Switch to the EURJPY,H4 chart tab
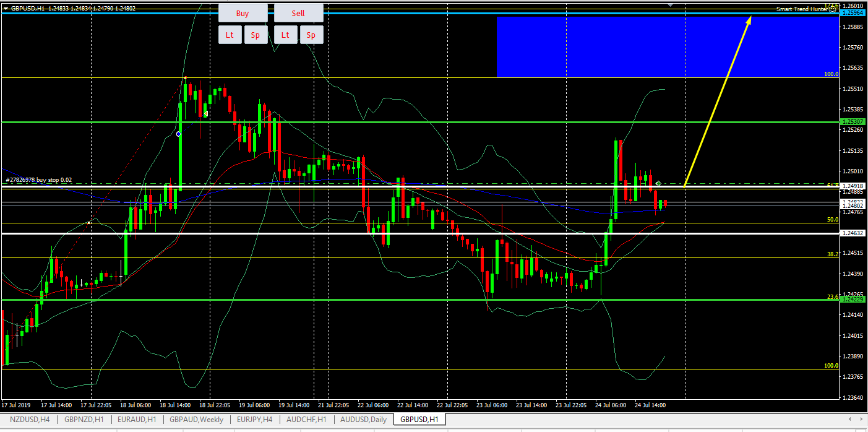The height and width of the screenshot is (432, 868). 254,420
